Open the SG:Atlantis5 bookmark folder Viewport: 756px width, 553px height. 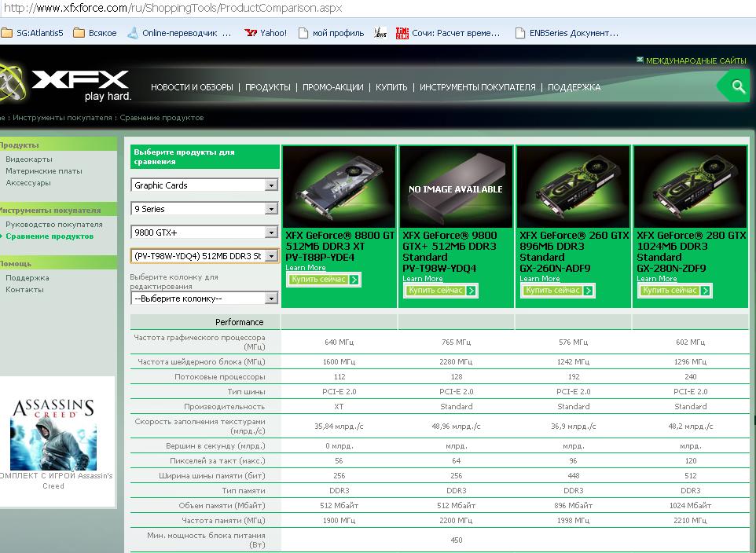(x=32, y=33)
